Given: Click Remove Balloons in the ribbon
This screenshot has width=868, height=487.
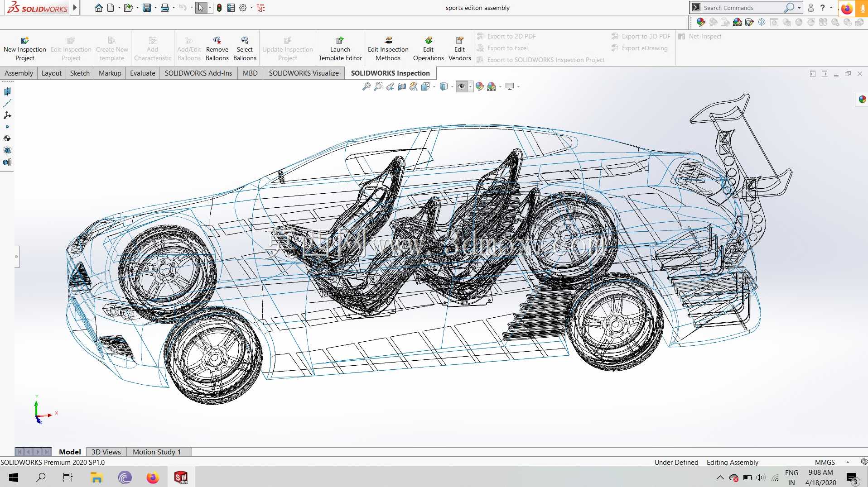Looking at the screenshot, I should (217, 48).
